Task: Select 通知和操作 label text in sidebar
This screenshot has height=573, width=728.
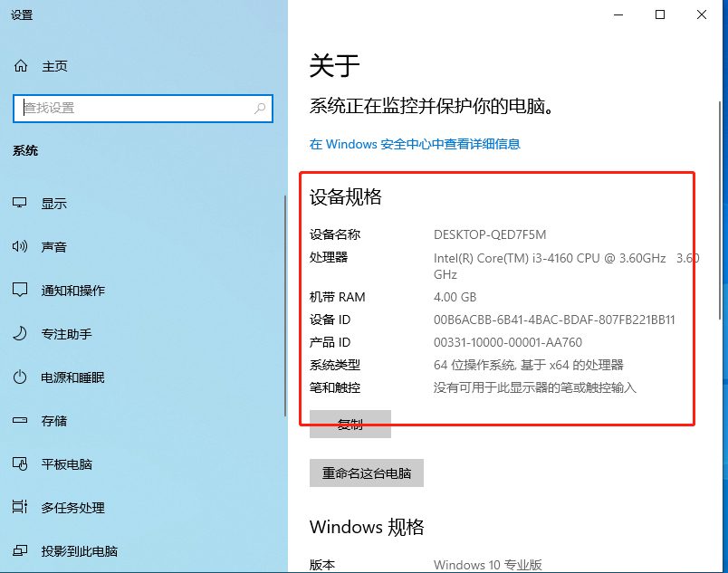Action: (73, 290)
